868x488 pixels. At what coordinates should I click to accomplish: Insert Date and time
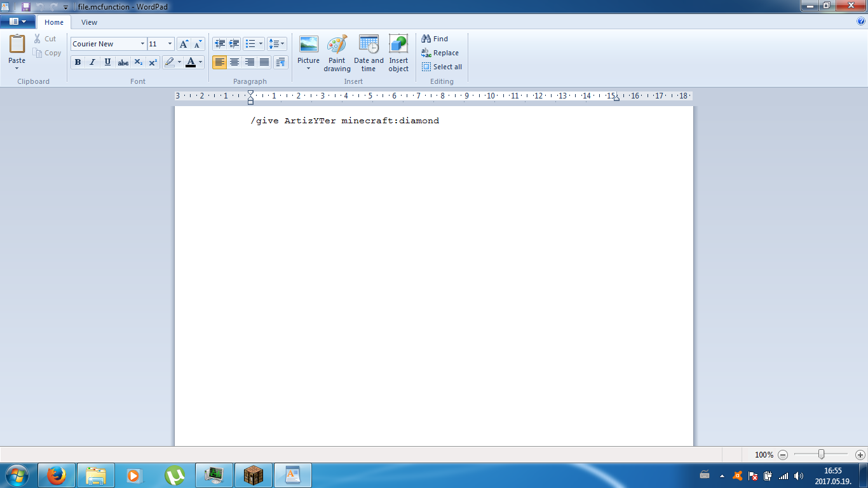369,44
